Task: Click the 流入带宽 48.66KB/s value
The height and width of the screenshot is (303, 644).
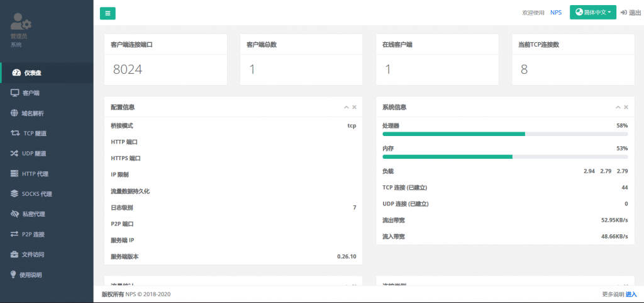Action: tap(614, 236)
